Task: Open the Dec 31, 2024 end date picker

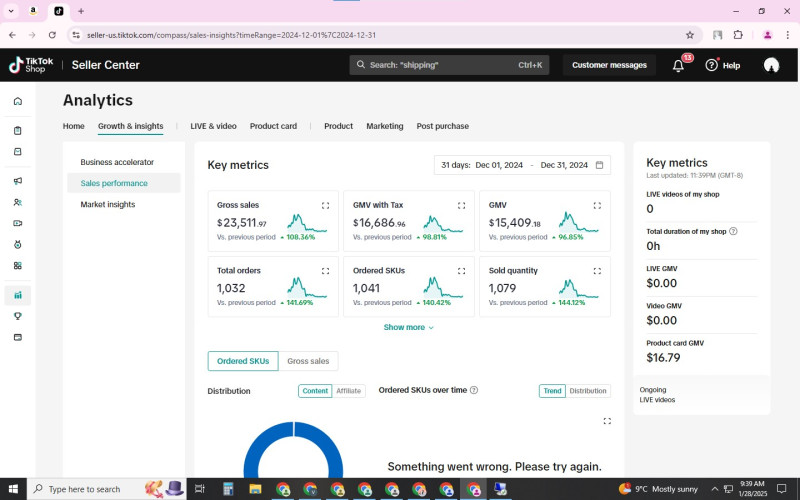Action: [x=564, y=165]
